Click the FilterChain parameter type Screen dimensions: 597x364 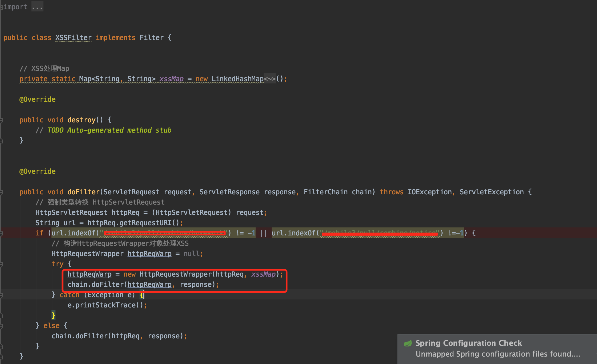coord(325,192)
